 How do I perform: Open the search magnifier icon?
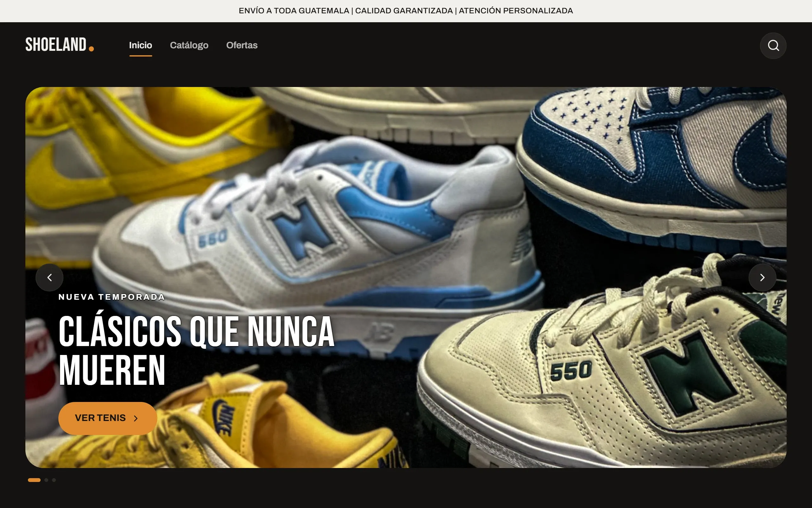coord(773,45)
